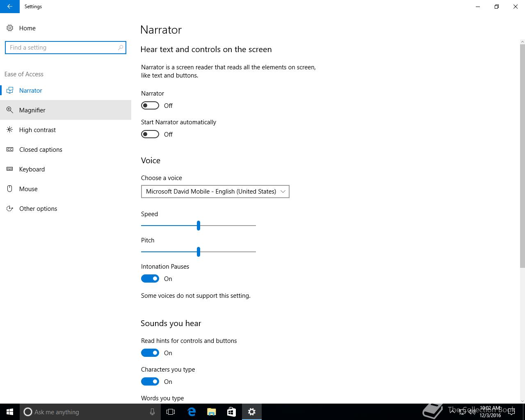The width and height of the screenshot is (525, 420).
Task: Open File Explorer from the taskbar
Action: click(x=212, y=412)
